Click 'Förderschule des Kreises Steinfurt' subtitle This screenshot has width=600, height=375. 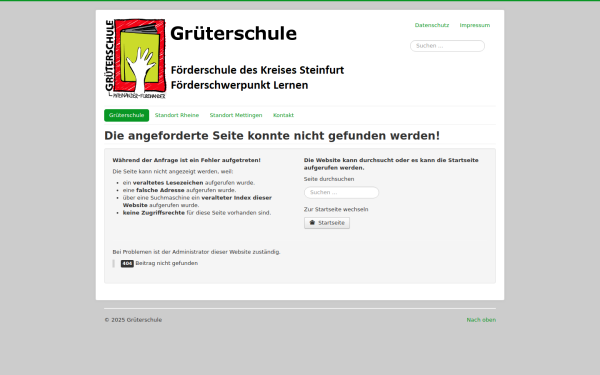257,70
